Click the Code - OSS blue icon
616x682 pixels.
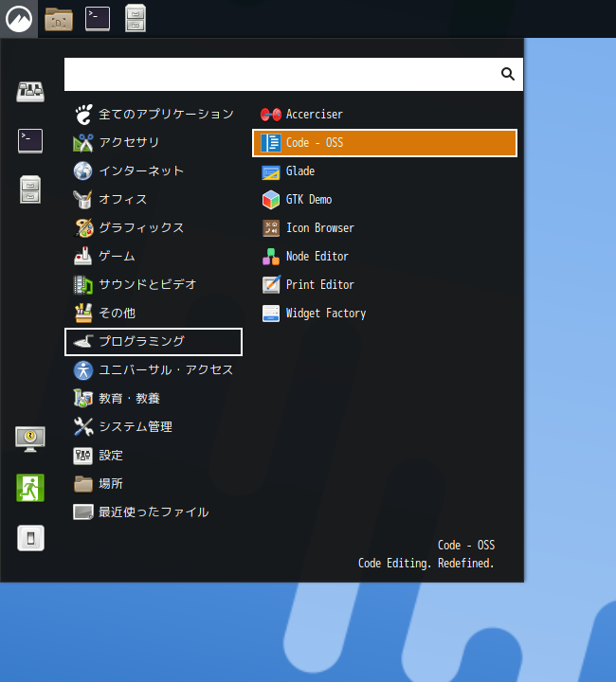click(271, 143)
